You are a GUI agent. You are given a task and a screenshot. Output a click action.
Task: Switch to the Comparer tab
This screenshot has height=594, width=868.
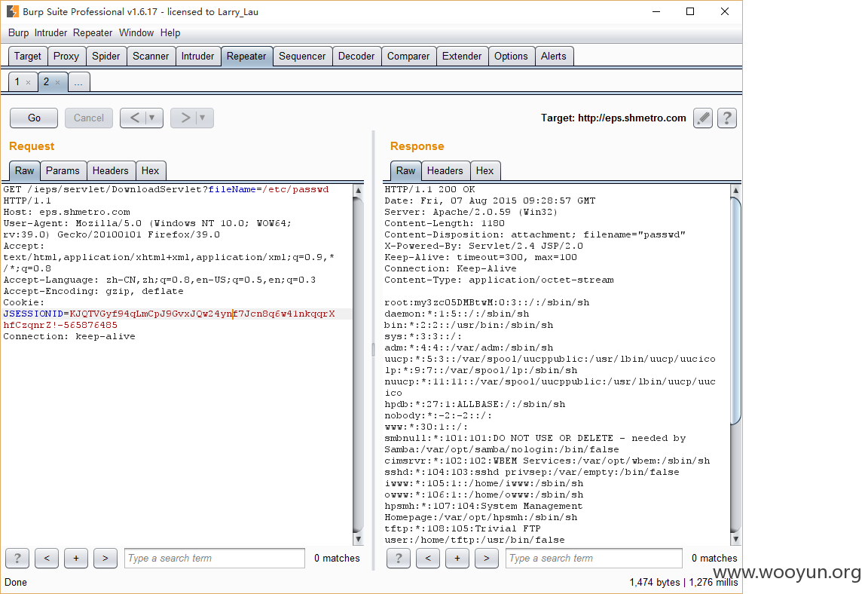point(408,56)
